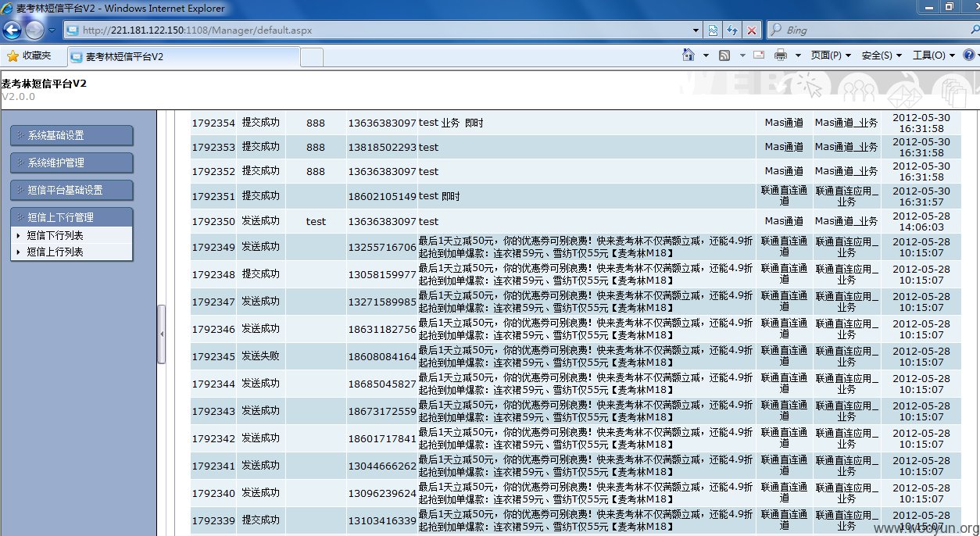Click the blue Help question mark icon
Screen dimensions: 980x536
click(968, 55)
